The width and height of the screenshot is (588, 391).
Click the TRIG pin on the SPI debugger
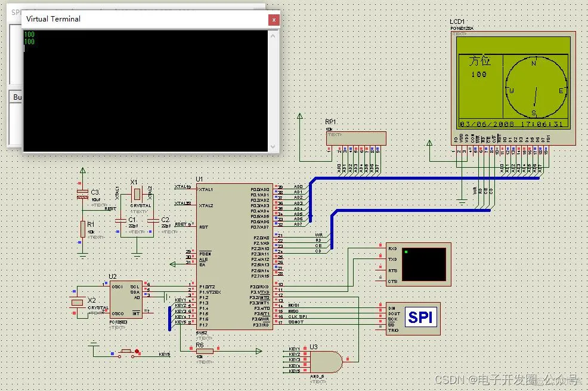393,331
